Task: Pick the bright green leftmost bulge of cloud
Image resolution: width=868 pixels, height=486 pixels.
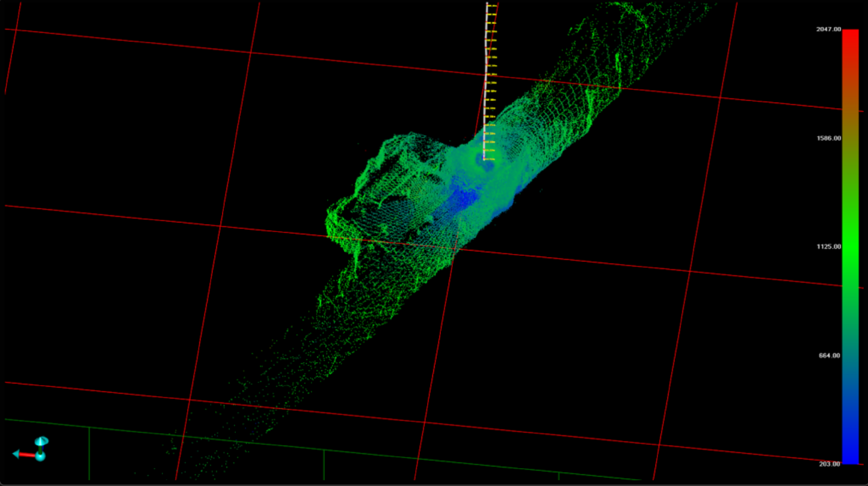Action: 334,219
